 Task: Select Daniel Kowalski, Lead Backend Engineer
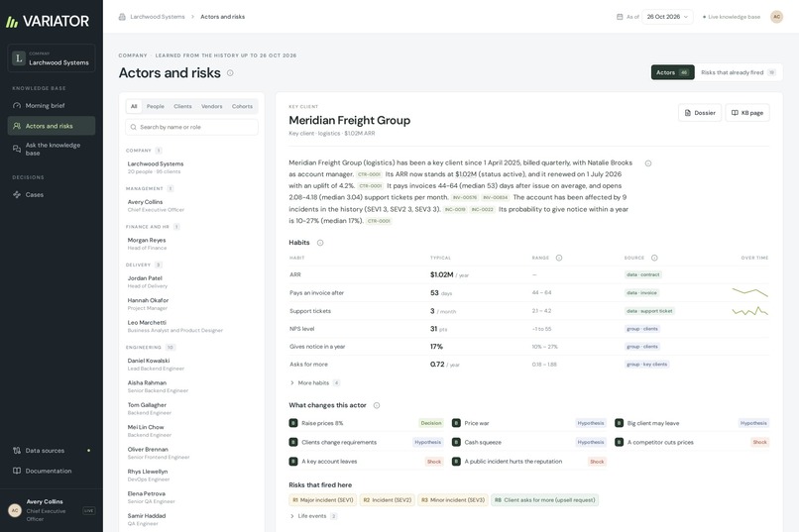point(191,365)
